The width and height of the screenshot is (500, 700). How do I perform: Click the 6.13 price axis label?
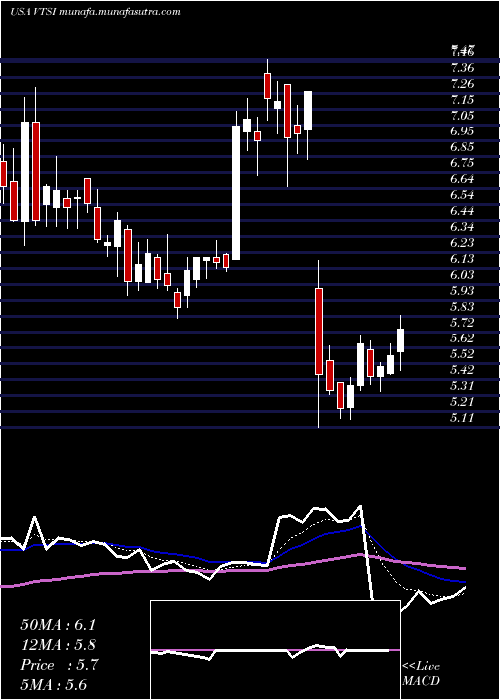click(462, 258)
